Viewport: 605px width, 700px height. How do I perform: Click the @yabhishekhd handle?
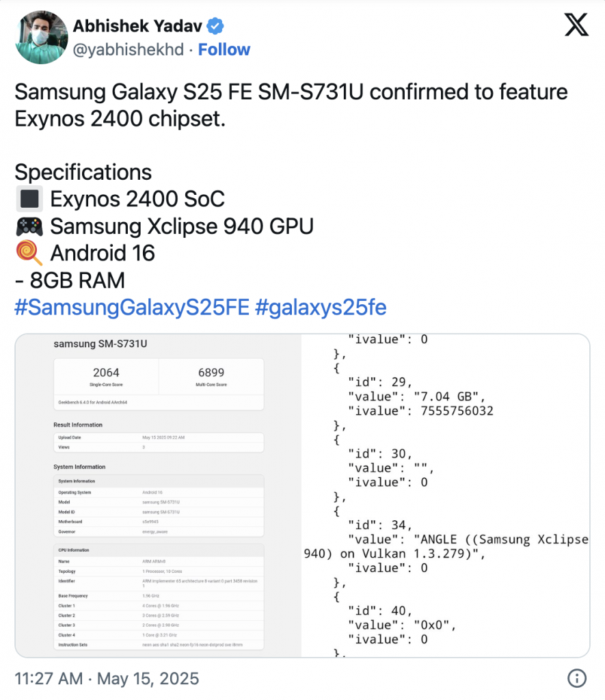point(127,49)
